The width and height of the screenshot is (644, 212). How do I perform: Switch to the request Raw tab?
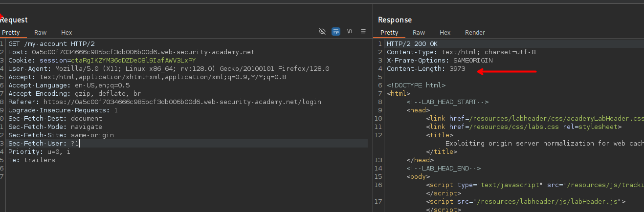[x=41, y=33]
